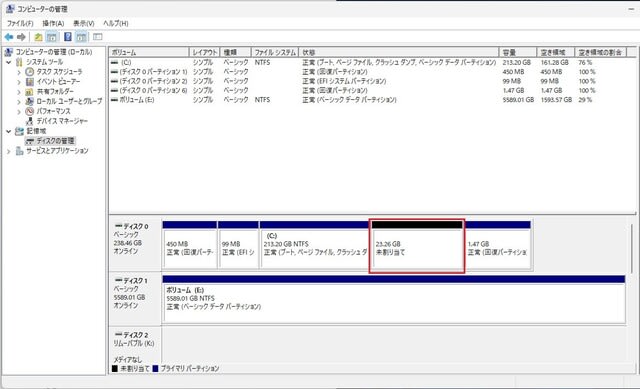Sort by the ファイル システム column header
The image size is (640, 389).
point(275,52)
